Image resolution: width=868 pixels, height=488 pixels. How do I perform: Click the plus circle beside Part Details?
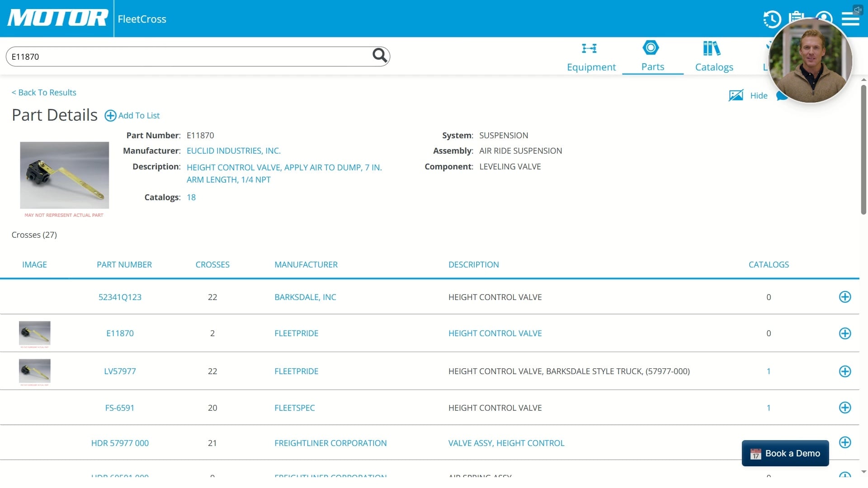pyautogui.click(x=110, y=116)
